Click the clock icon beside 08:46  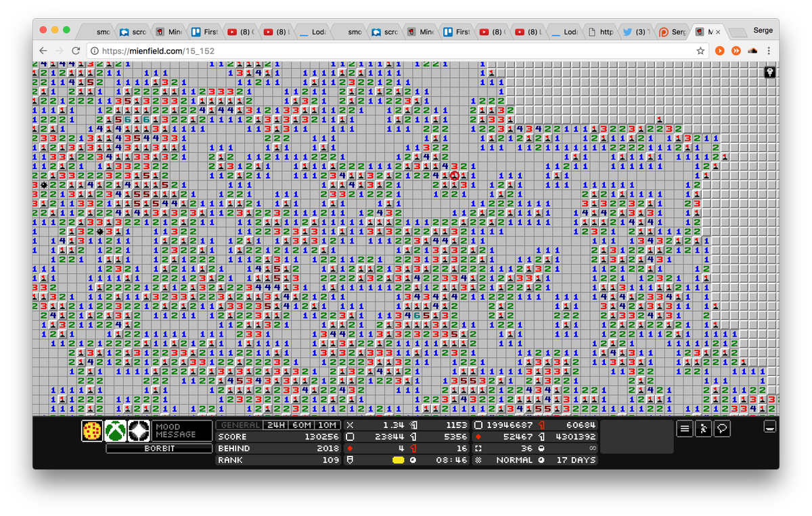413,460
